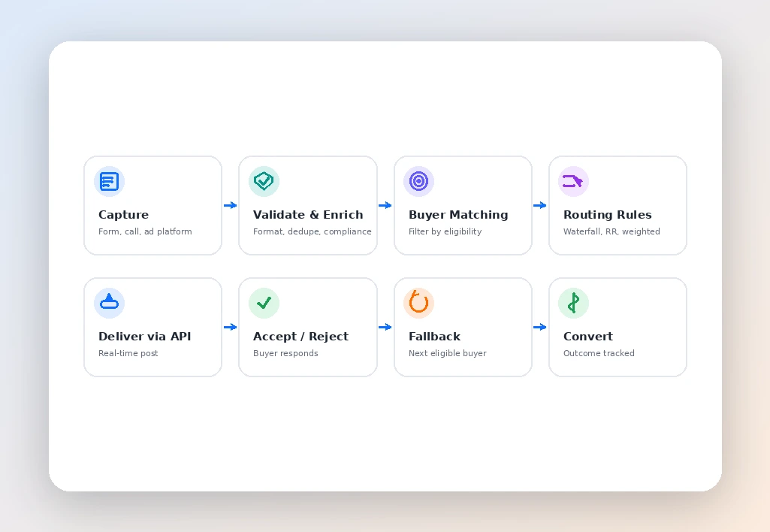The width and height of the screenshot is (770, 532).
Task: Click the Deliver via API title
Action: click(x=144, y=337)
